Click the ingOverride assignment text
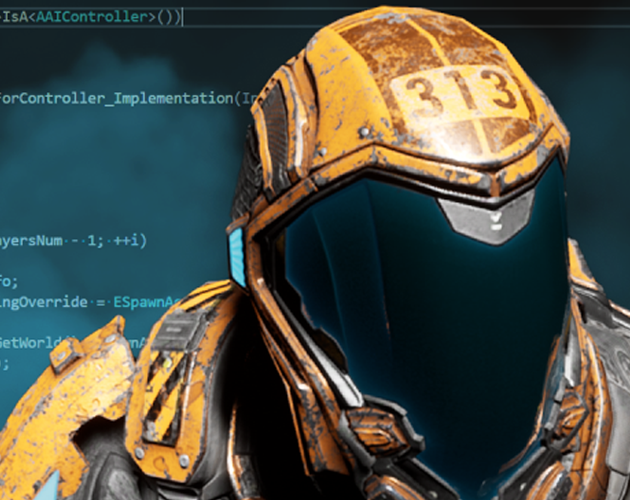This screenshot has width=630, height=500. 46,300
